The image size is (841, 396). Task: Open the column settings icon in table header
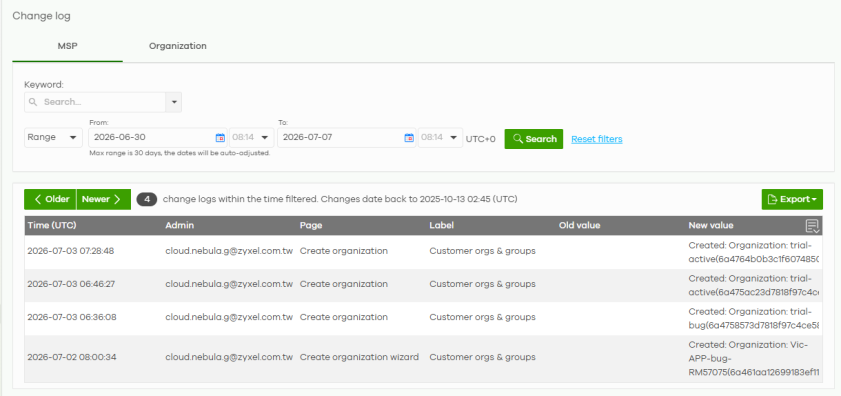coord(813,226)
